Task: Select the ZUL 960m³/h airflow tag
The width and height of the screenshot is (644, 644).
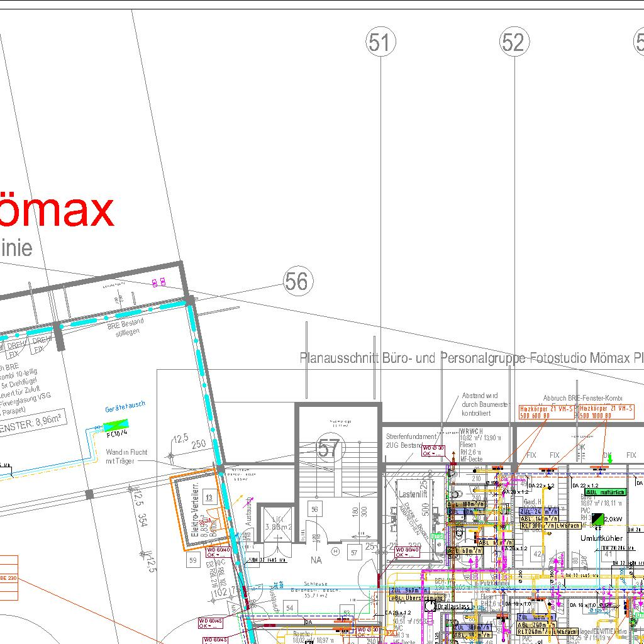Action: (x=406, y=591)
